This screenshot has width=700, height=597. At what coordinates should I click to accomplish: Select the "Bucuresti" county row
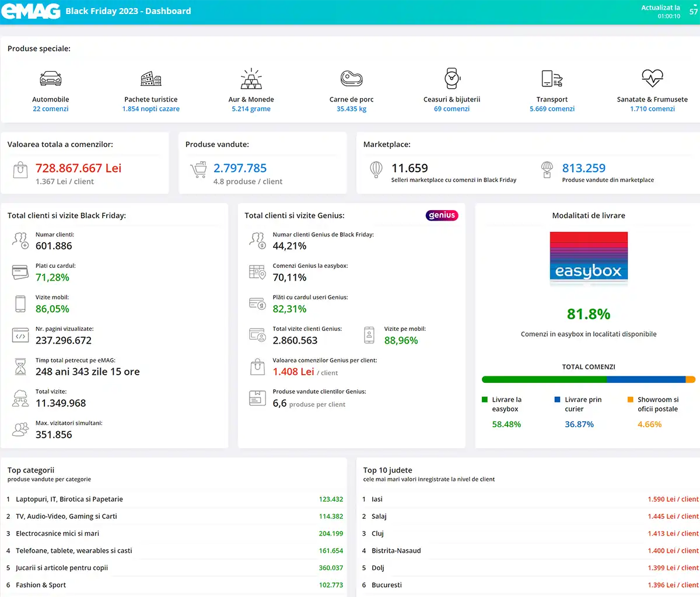pyautogui.click(x=530, y=585)
